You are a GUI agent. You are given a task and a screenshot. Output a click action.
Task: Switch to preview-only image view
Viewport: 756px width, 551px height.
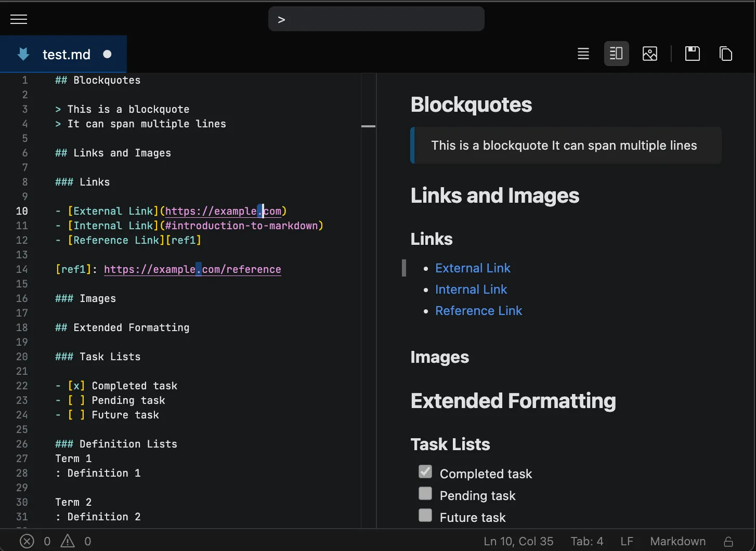pyautogui.click(x=649, y=54)
